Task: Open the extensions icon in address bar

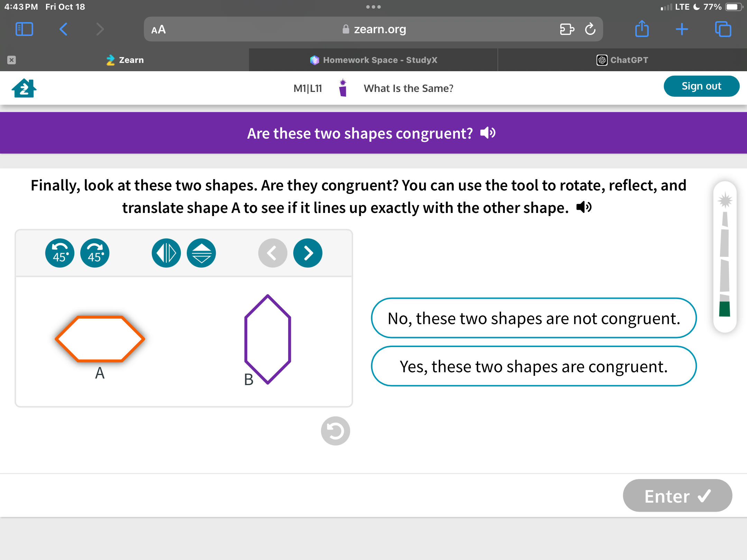Action: (x=567, y=29)
